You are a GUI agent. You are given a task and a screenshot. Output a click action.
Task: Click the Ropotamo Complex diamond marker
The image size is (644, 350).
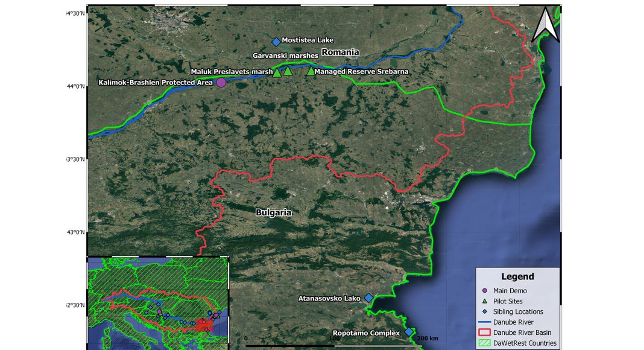tap(409, 332)
